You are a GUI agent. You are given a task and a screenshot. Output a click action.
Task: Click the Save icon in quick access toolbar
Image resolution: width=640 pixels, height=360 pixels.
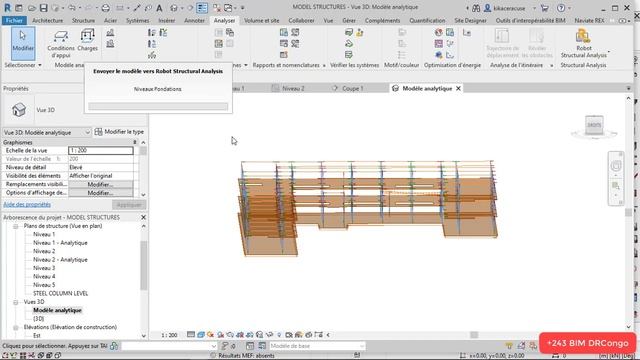coord(43,8)
